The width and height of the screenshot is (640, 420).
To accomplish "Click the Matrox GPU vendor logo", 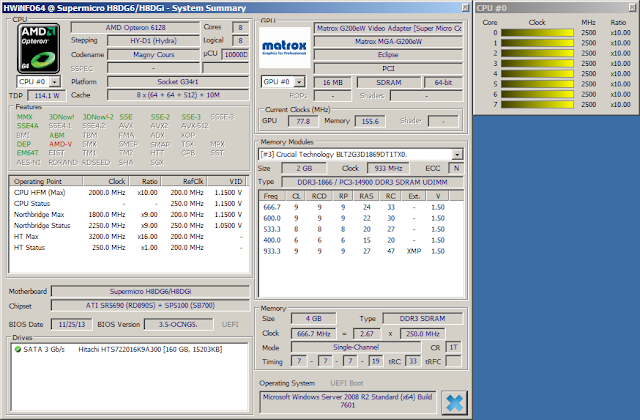I will (284, 47).
